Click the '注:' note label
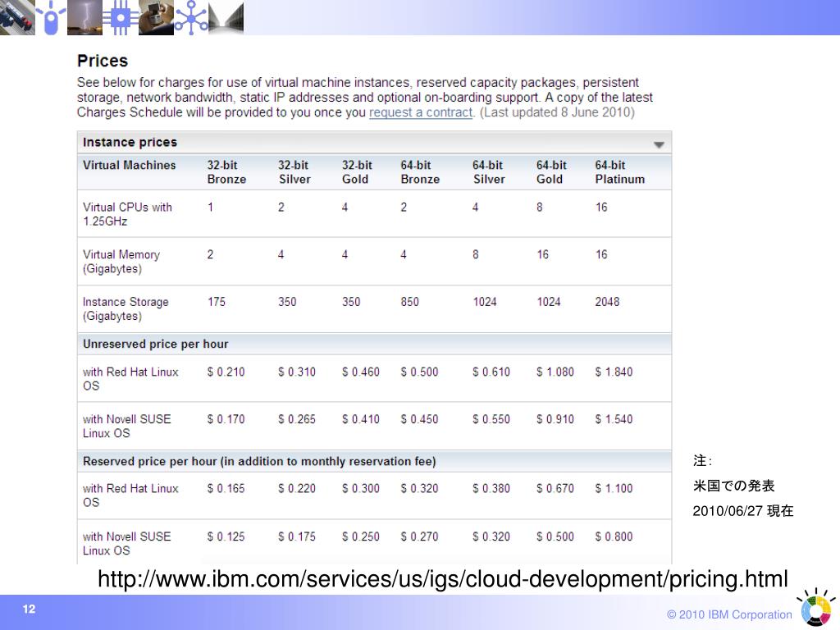Screen dimensions: 840x630 702,461
